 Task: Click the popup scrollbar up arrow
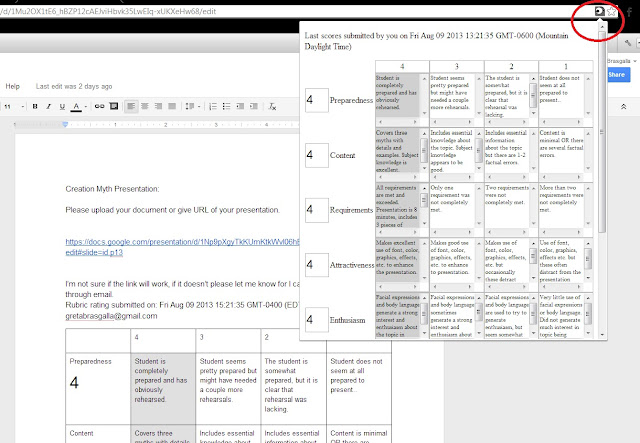602,27
